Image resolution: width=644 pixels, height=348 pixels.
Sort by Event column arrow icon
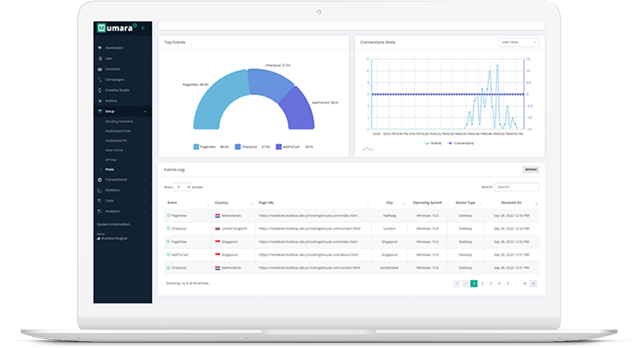(x=208, y=203)
